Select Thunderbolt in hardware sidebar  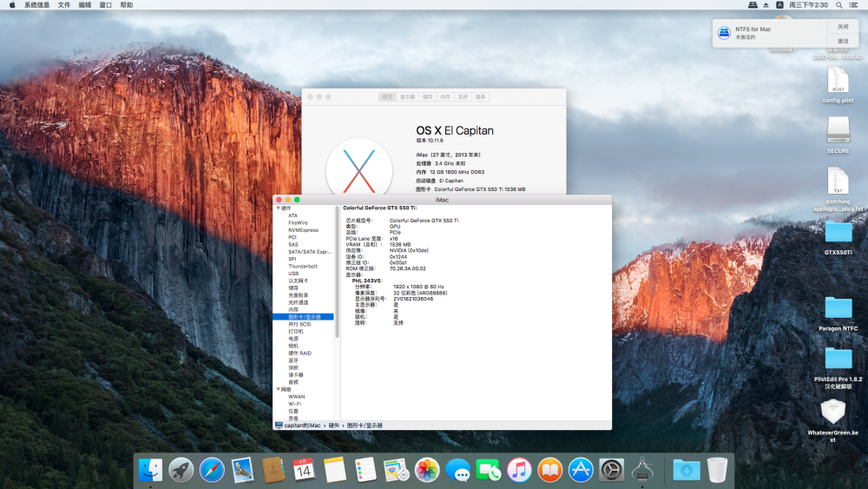click(x=303, y=267)
